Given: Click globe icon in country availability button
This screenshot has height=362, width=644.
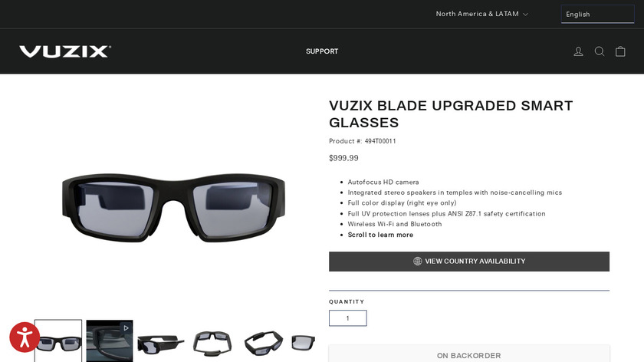Looking at the screenshot, I should click(417, 262).
